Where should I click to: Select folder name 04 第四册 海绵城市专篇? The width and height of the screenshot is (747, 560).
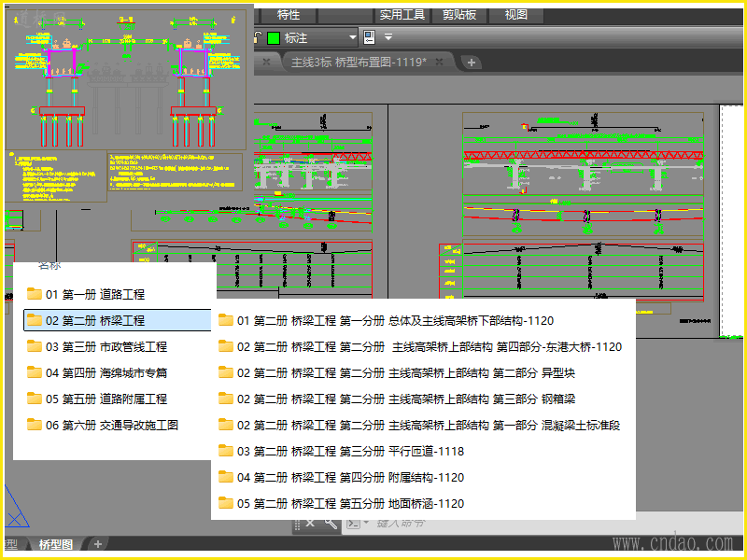[106, 372]
